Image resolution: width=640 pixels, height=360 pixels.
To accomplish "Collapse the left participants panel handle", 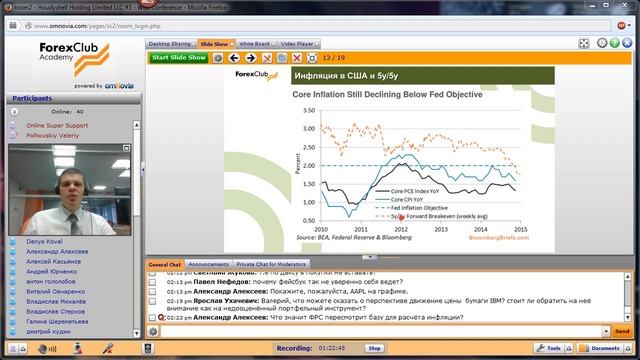I will point(143,169).
